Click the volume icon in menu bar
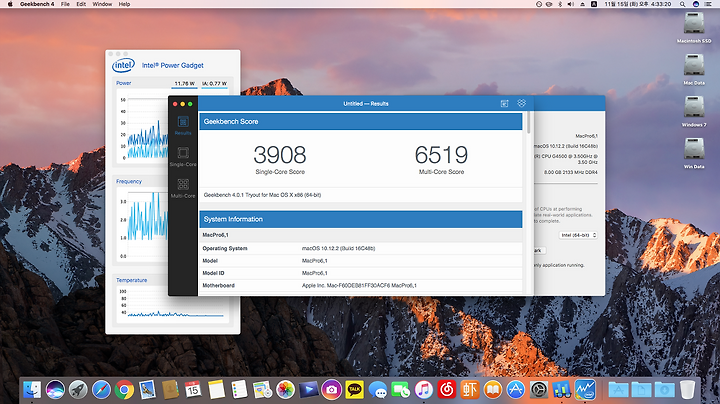The height and width of the screenshot is (404, 720). 571,4
